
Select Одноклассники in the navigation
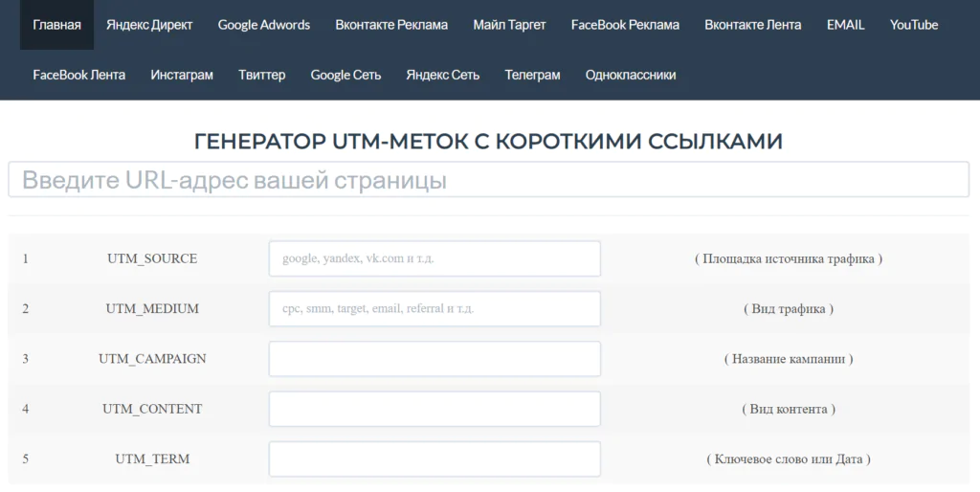pyautogui.click(x=631, y=75)
